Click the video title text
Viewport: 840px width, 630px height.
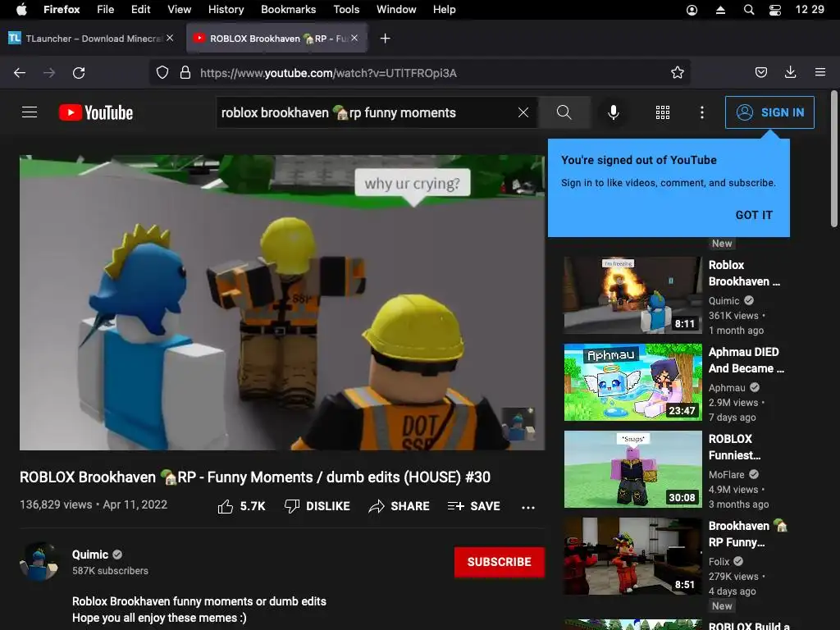tap(255, 477)
